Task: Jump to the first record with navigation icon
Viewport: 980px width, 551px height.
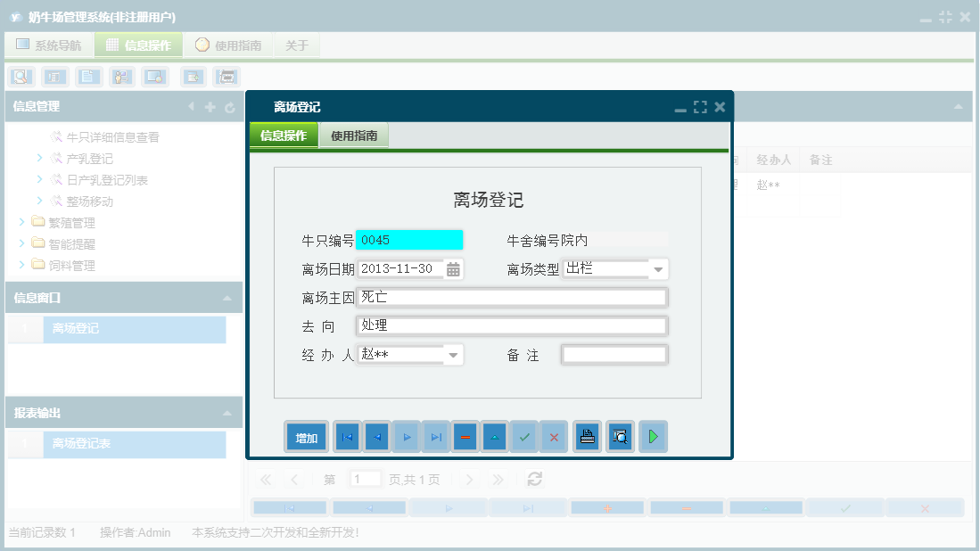Action: (x=346, y=436)
